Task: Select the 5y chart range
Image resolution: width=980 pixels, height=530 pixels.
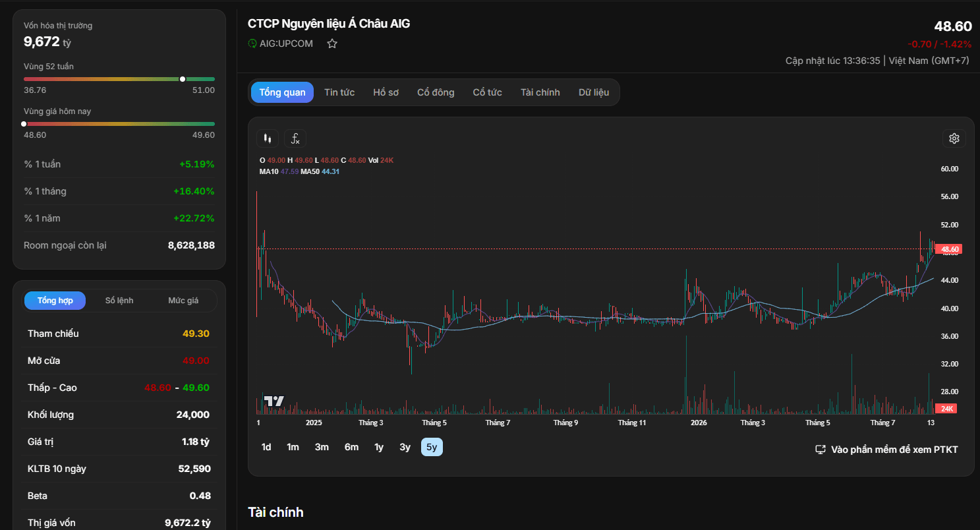Action: tap(432, 447)
